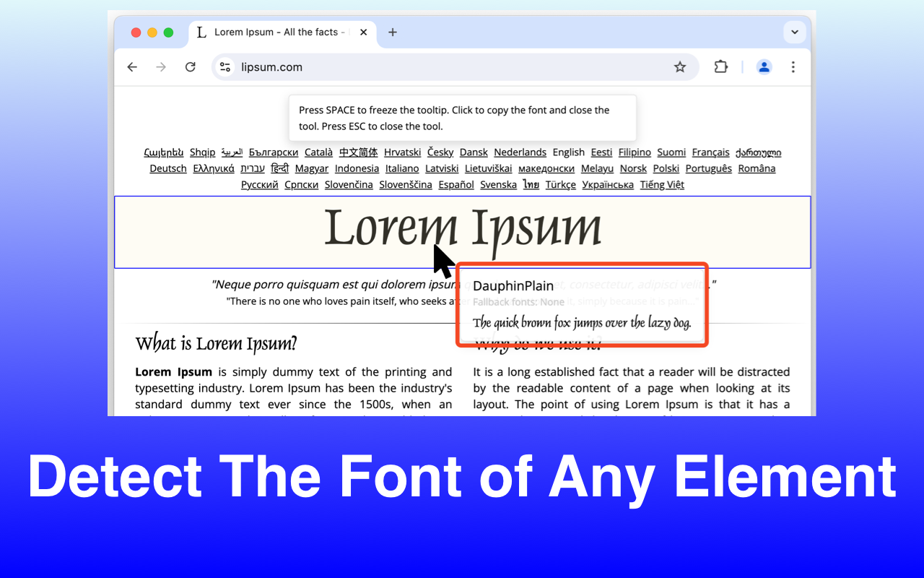Switch language to Dansk

click(474, 152)
